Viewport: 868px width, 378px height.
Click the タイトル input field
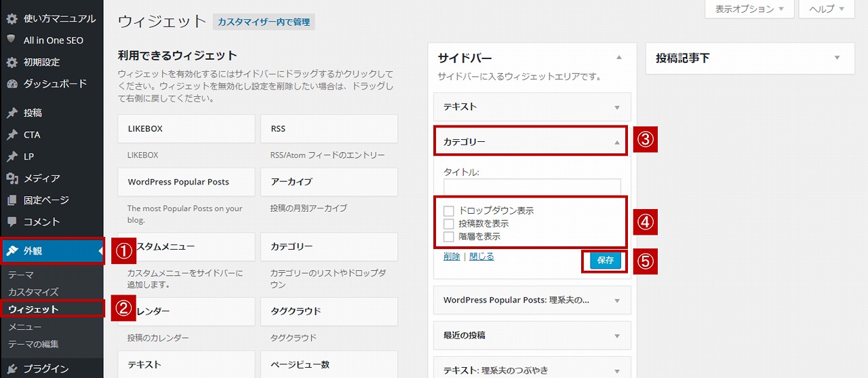(532, 186)
